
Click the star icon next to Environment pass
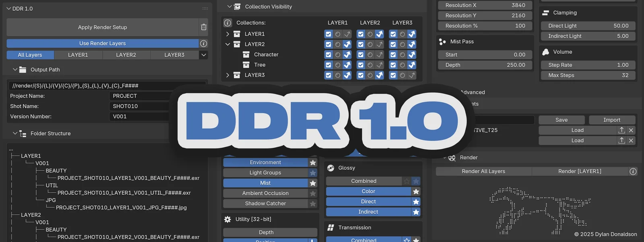(x=313, y=163)
